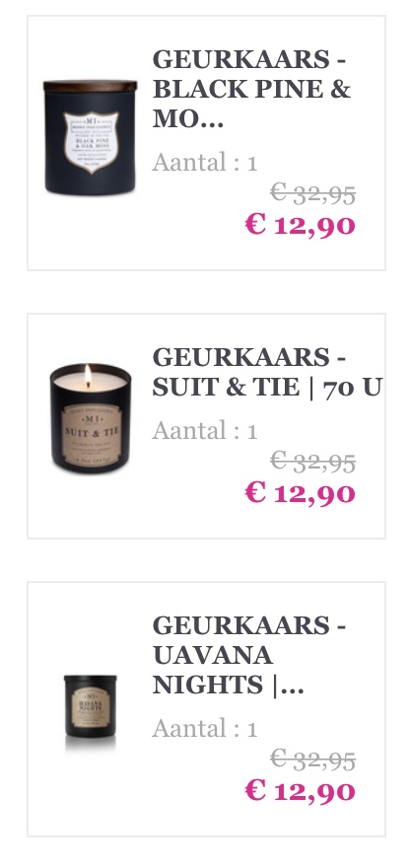Click the shield label on Black Pine candle
Viewport: 410px width, 868px height.
point(91,141)
